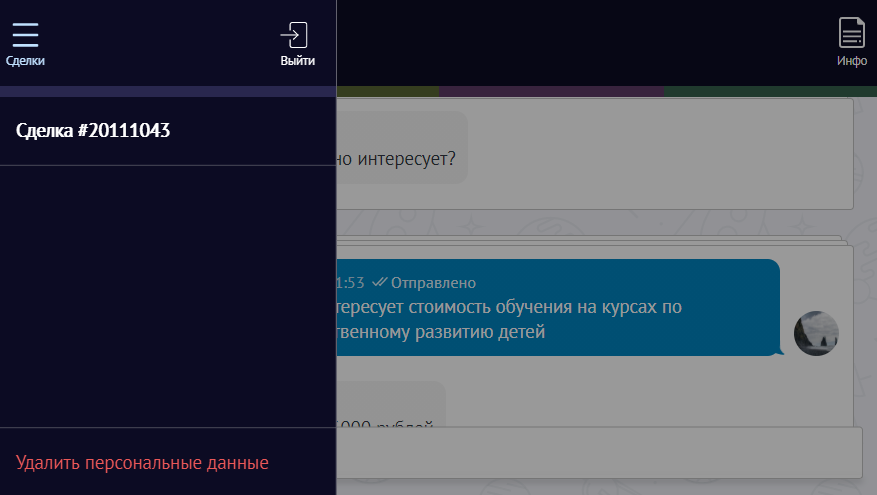
Task: Click the hamburger icon above Сделки
Action: (x=25, y=34)
